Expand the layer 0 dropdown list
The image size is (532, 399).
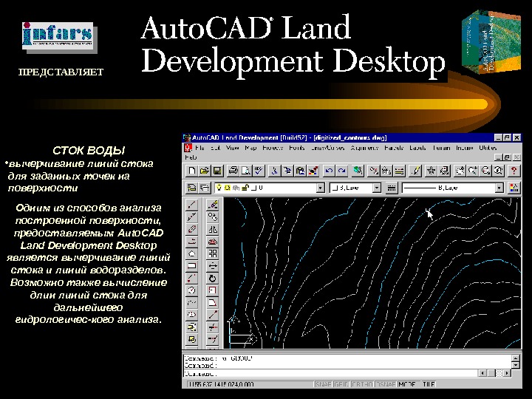tap(320, 188)
